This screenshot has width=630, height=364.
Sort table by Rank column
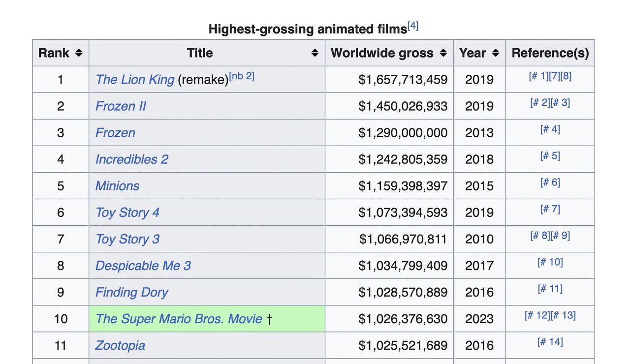(x=79, y=53)
